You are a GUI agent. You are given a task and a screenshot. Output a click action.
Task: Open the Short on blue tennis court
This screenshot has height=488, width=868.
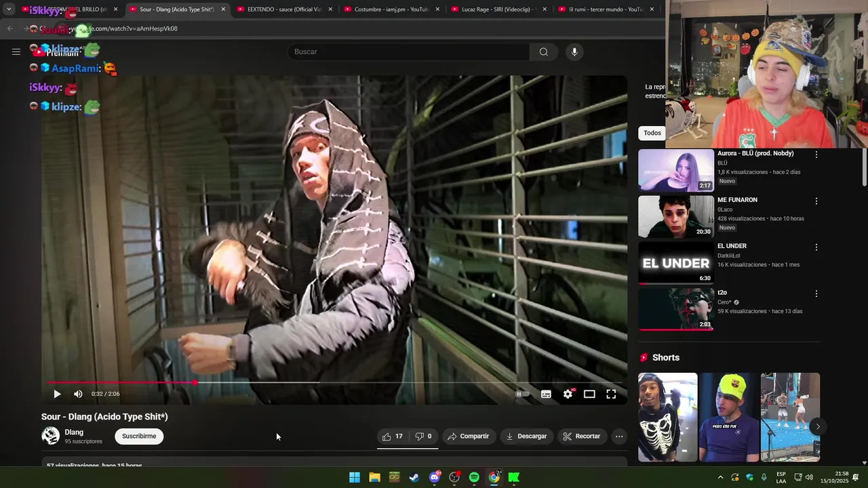tap(790, 417)
